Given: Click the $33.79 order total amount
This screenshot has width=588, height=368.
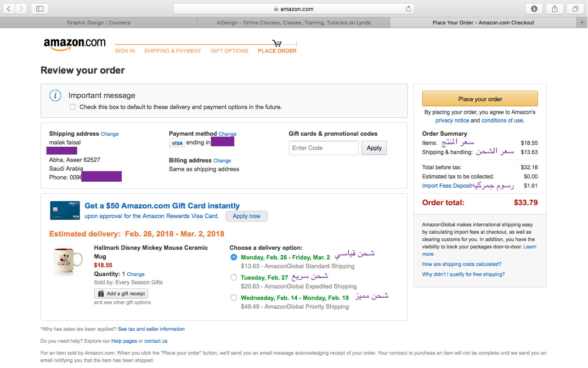Looking at the screenshot, I should pyautogui.click(x=526, y=203).
